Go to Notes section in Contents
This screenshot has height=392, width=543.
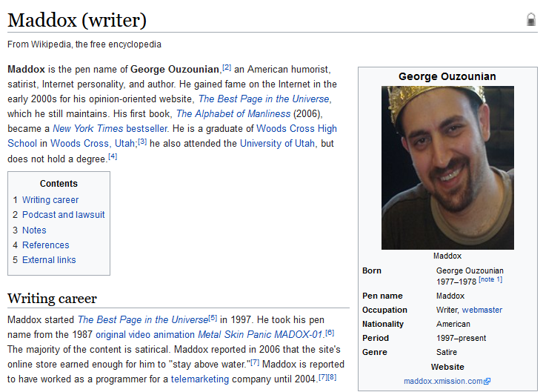[x=34, y=230]
